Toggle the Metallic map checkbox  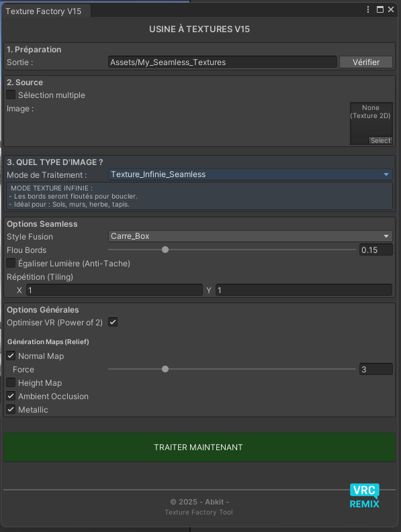(x=11, y=409)
